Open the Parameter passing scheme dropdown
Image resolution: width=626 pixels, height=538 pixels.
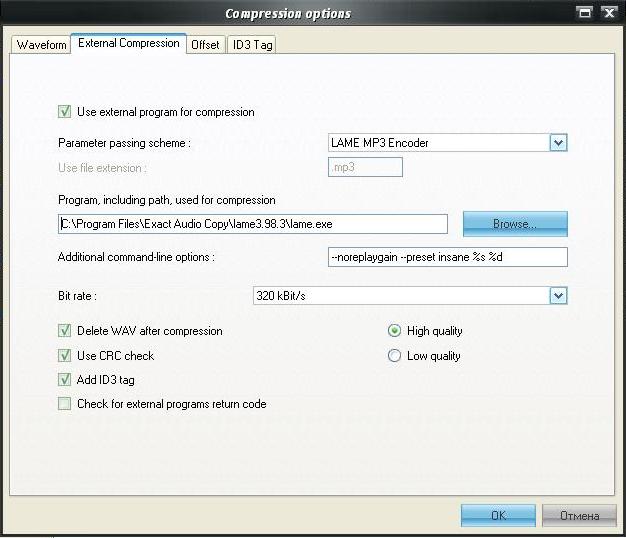[558, 143]
